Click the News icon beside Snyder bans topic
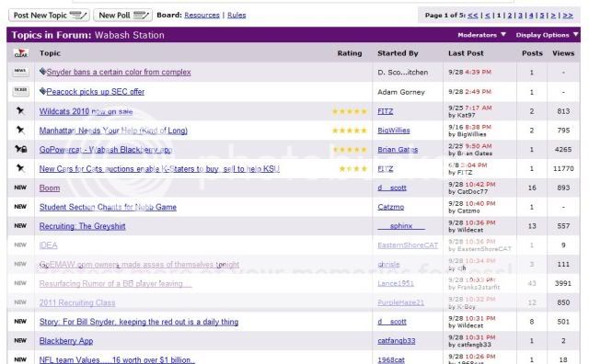This screenshot has width=589, height=364. (20, 72)
